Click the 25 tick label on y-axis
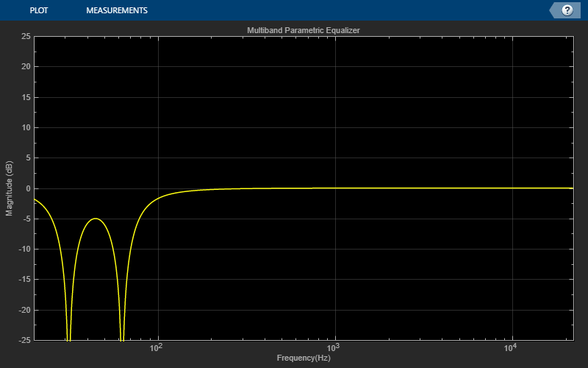This screenshot has height=368, width=588. tap(26, 36)
